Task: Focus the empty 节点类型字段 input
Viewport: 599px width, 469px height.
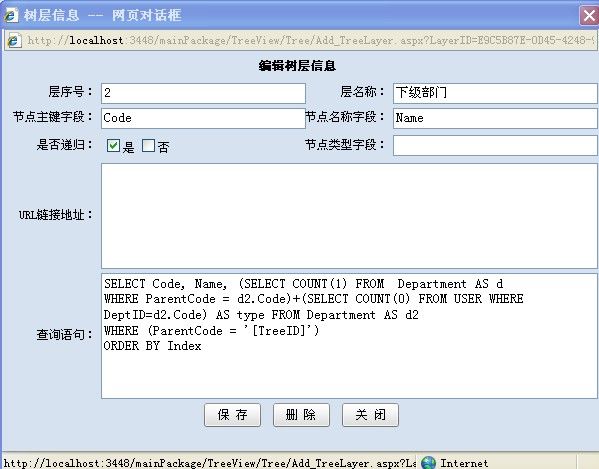Action: (495, 146)
